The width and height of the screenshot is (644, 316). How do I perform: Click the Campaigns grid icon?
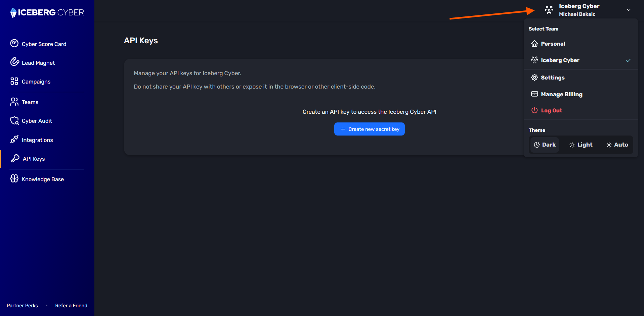(x=14, y=81)
